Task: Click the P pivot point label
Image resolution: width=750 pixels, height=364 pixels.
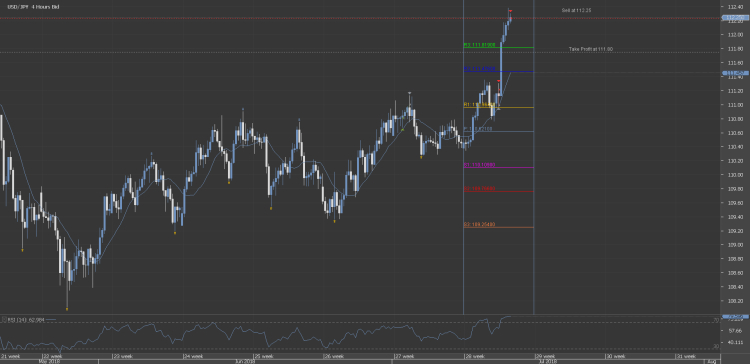Action: click(478, 129)
